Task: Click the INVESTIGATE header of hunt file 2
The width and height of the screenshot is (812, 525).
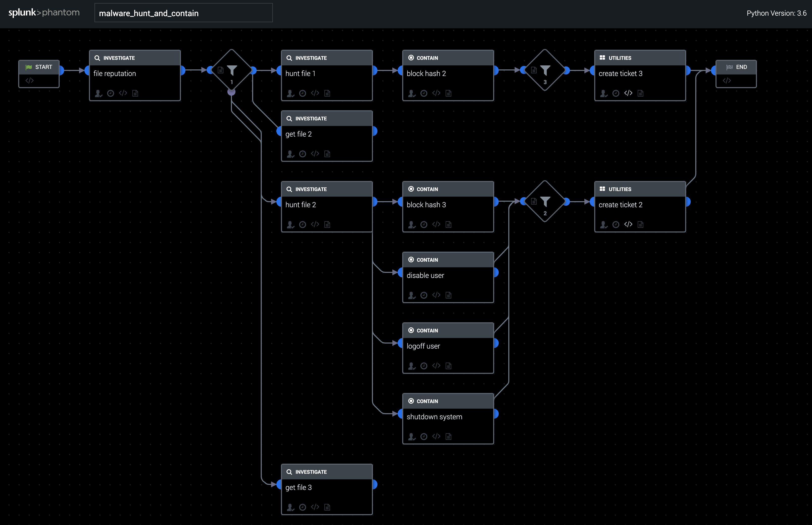Action: [x=311, y=189]
